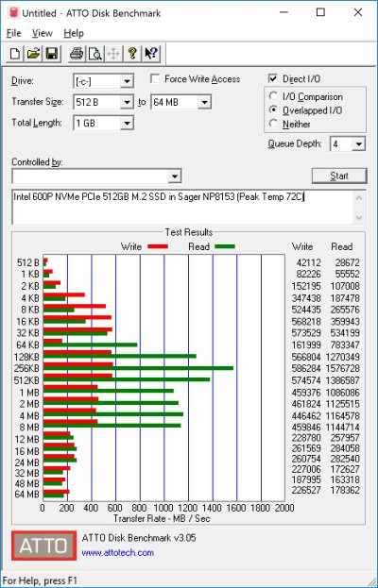
Task: Click the 64 KB row label
Action: (x=27, y=345)
